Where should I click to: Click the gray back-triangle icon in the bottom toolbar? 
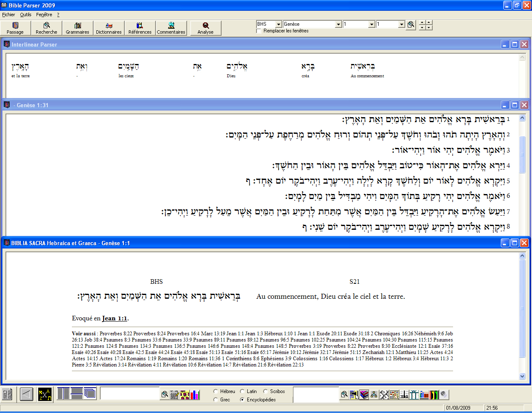27,394
